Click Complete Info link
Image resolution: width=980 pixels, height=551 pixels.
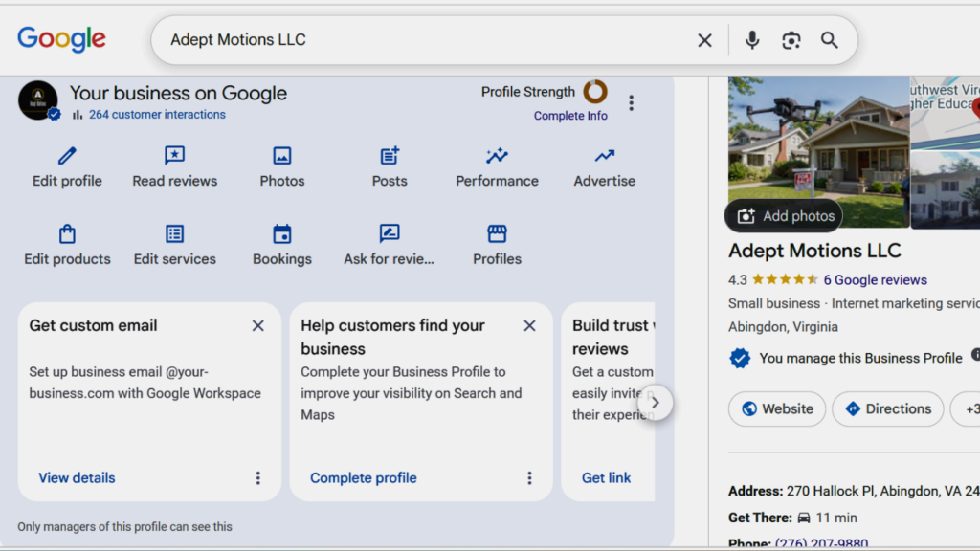[570, 116]
